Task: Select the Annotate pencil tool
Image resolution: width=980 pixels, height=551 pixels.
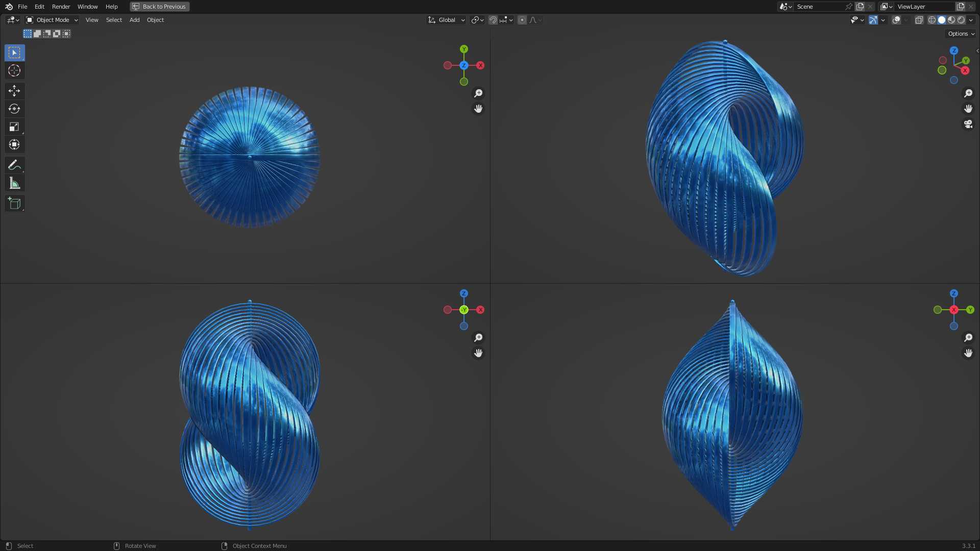Action: click(14, 165)
